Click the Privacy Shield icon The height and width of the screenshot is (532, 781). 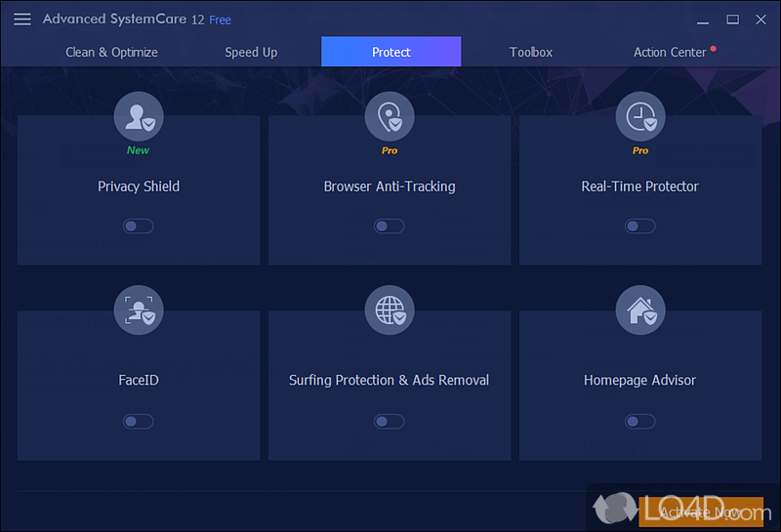pyautogui.click(x=139, y=117)
